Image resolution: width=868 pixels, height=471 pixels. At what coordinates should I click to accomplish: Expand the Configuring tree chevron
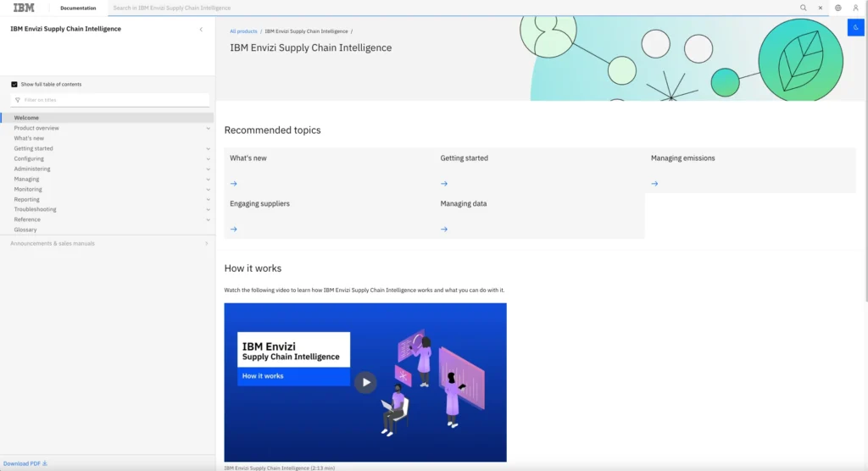coord(208,159)
